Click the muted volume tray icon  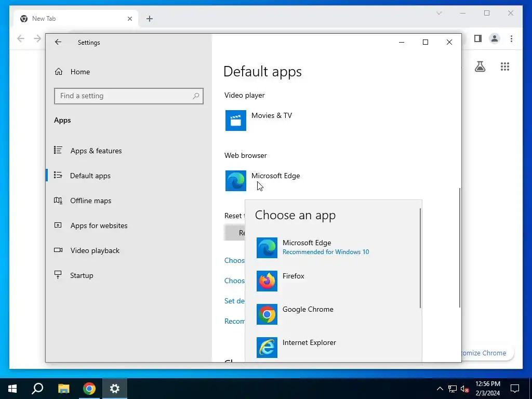click(465, 389)
